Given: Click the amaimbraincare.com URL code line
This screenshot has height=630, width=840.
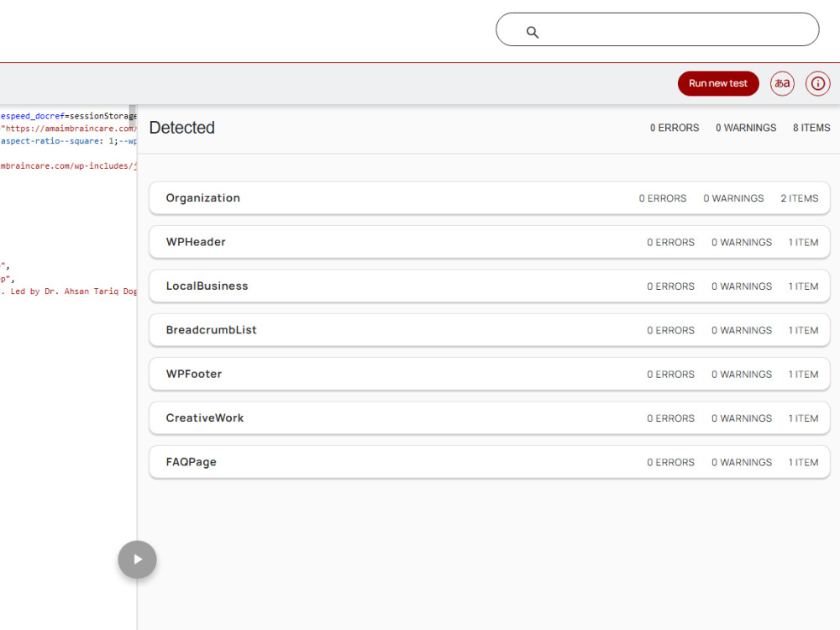Looking at the screenshot, I should coord(69,129).
